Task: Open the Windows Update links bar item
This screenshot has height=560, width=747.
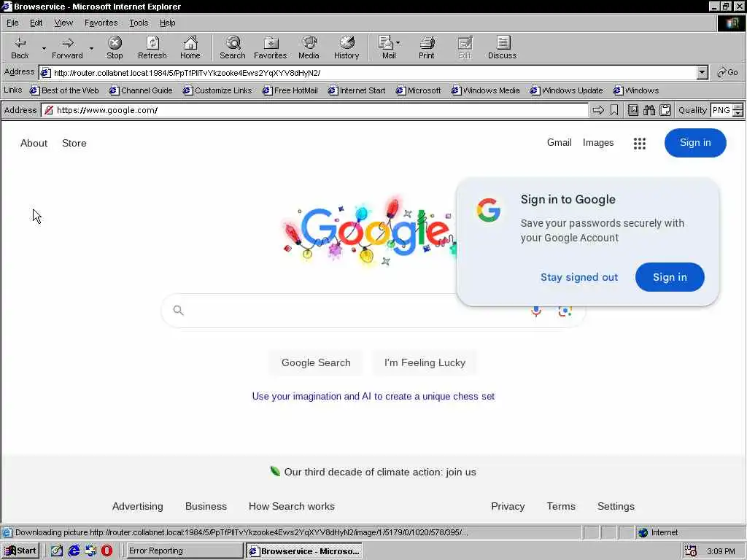Action: pos(566,90)
